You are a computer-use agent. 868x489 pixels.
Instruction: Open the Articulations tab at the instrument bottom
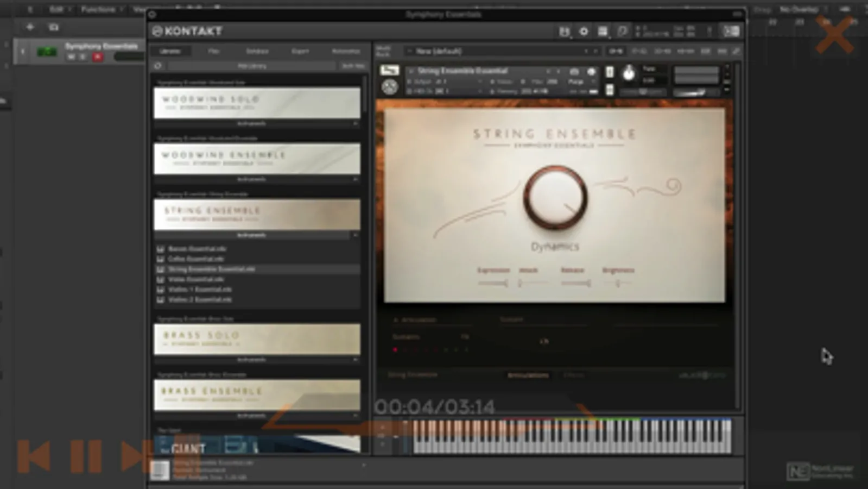528,375
